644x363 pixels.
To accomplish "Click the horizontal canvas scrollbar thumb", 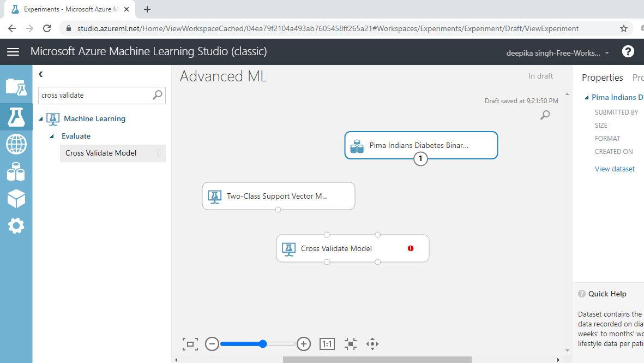I will 377,360.
